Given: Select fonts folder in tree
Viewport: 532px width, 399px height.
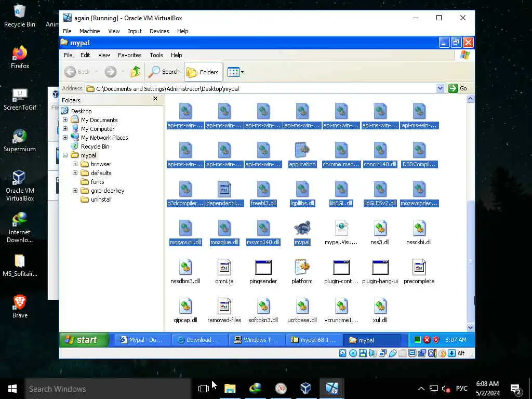Looking at the screenshot, I should pos(92,181).
